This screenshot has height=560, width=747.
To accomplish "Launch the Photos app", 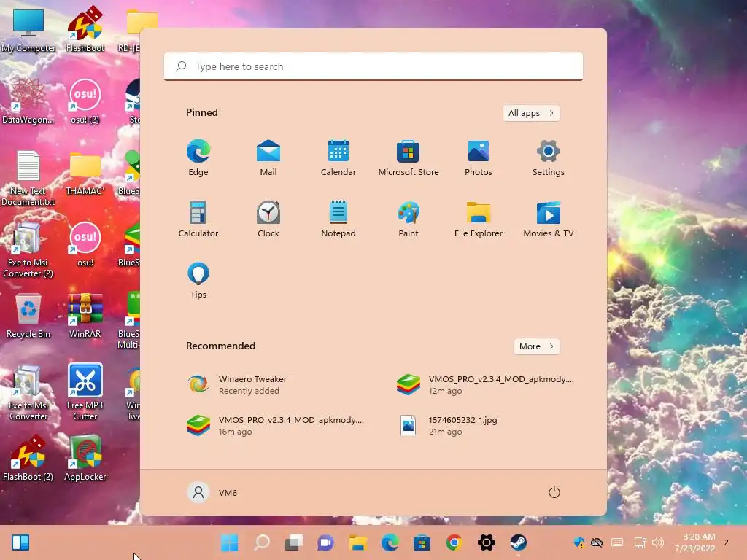I will click(x=479, y=158).
